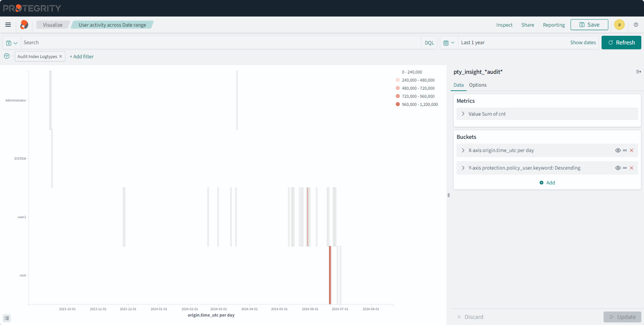Switch to the Data tab
The height and width of the screenshot is (325, 644).
pos(458,85)
